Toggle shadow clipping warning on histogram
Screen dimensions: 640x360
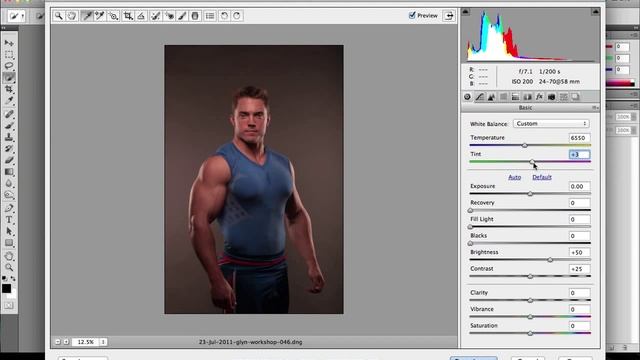click(465, 12)
